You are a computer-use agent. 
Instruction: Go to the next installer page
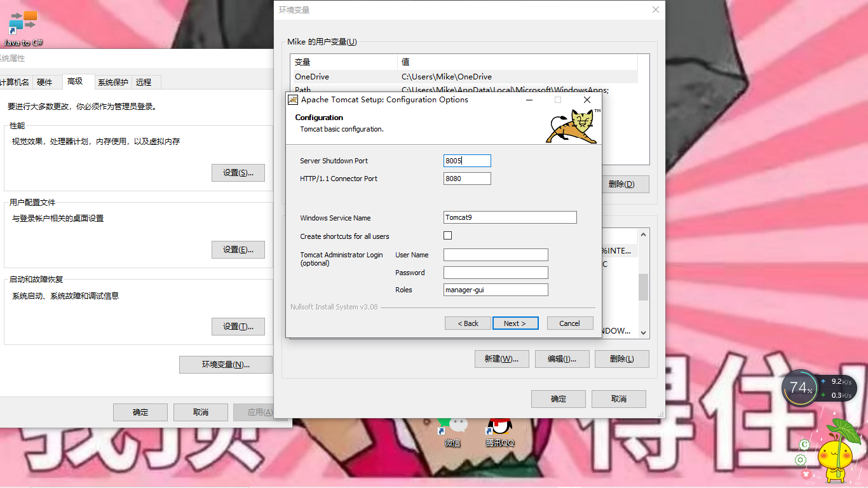pyautogui.click(x=515, y=323)
